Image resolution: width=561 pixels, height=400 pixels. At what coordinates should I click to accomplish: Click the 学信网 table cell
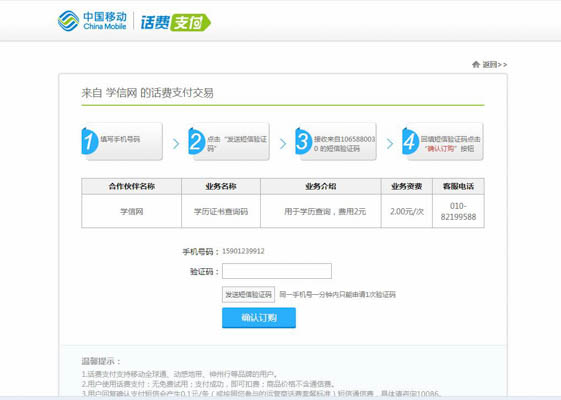coord(132,211)
